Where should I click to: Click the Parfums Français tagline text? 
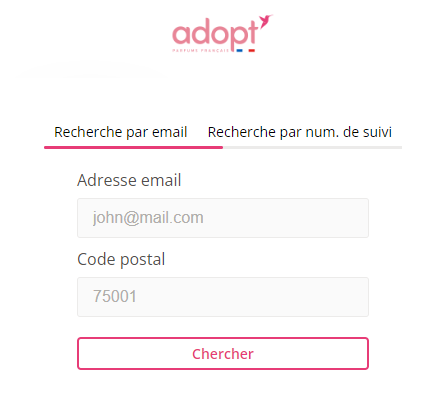(201, 51)
